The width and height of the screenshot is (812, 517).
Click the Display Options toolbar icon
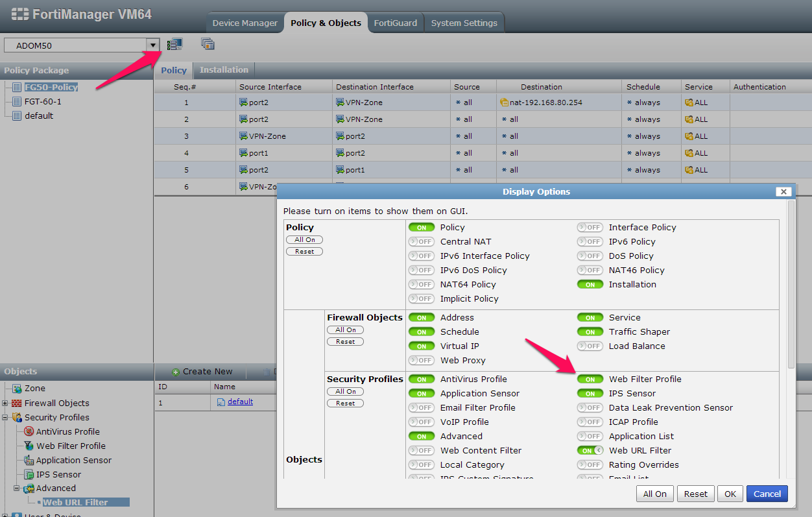click(174, 44)
